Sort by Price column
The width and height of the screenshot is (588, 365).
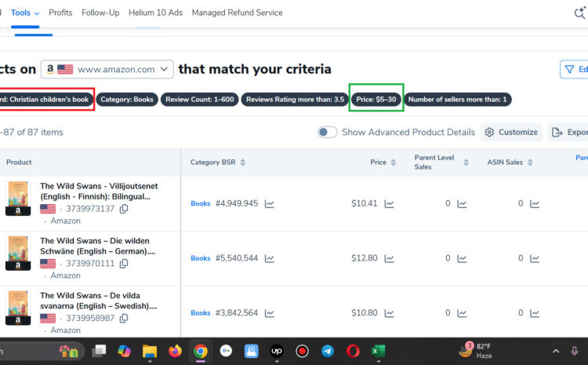click(x=394, y=162)
